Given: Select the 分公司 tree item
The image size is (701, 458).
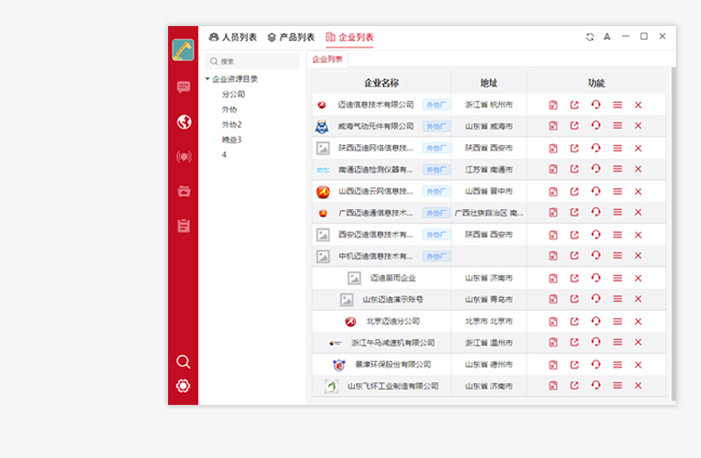Looking at the screenshot, I should pos(233,94).
